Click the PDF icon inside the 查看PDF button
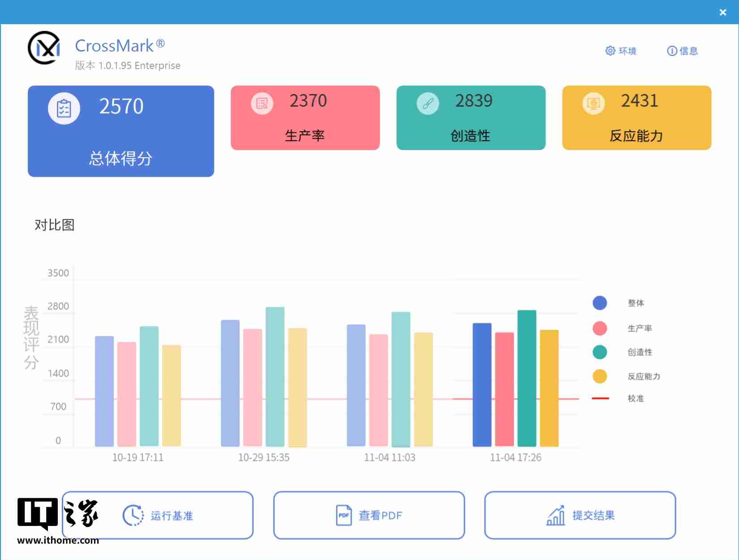The height and width of the screenshot is (560, 739). coord(344,515)
